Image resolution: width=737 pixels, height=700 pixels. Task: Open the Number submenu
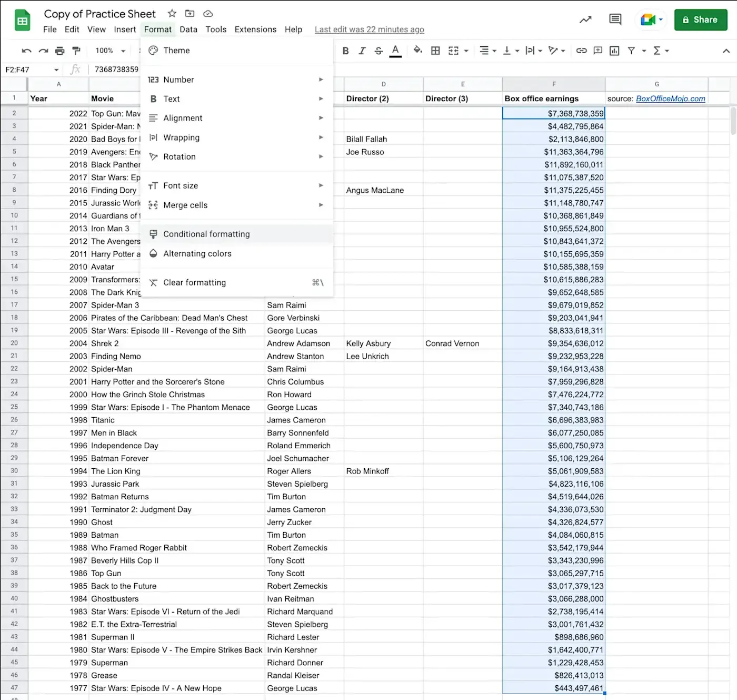click(x=237, y=80)
